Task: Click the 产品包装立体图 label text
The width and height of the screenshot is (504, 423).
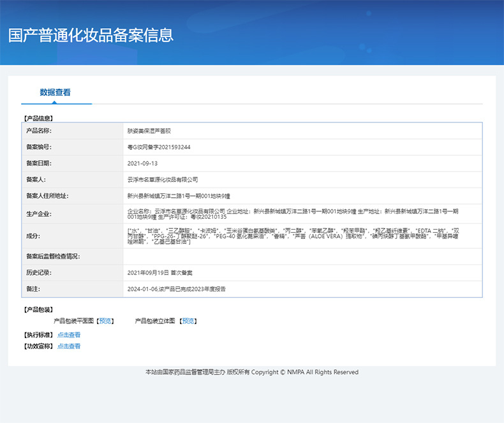Action: click(x=155, y=321)
